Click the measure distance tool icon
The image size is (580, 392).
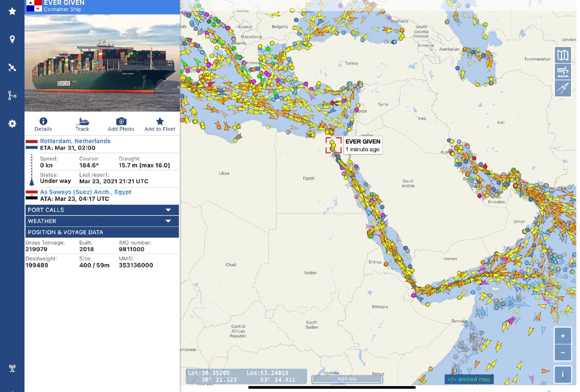click(x=563, y=88)
